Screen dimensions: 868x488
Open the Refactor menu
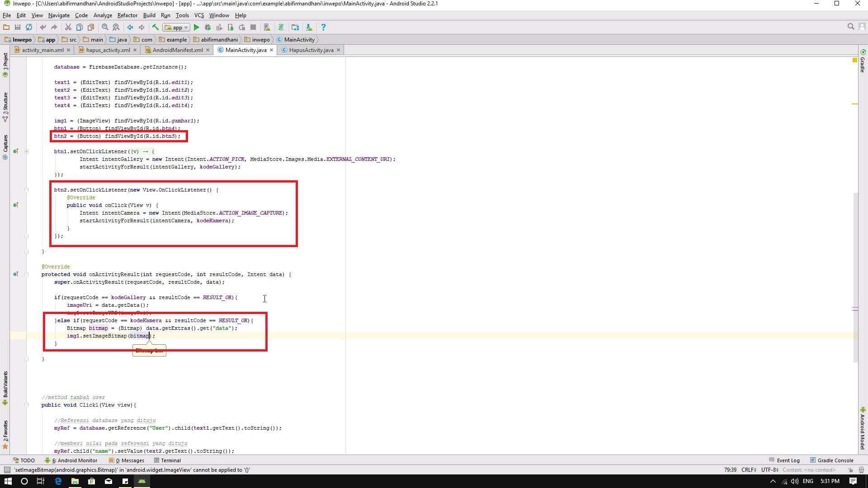[x=127, y=15]
